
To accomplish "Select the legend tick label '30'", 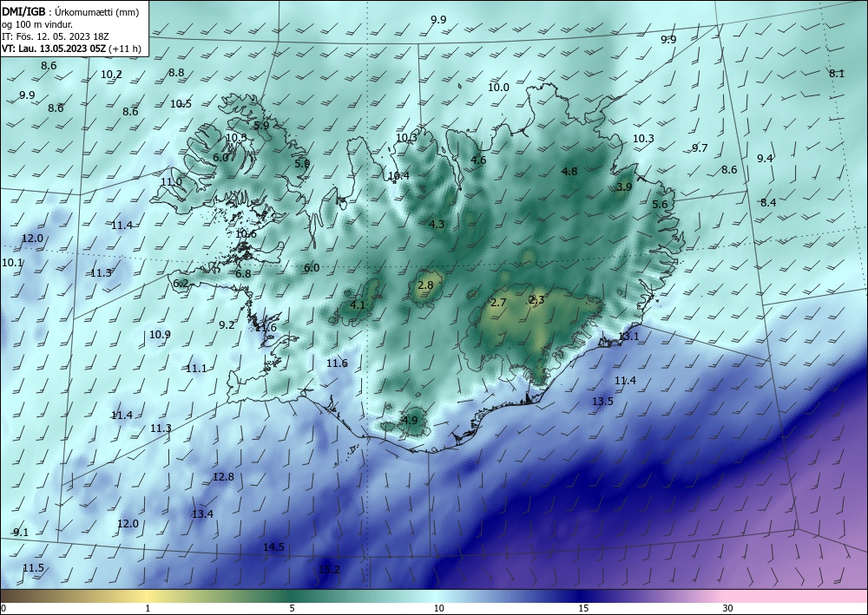I will pos(728,609).
